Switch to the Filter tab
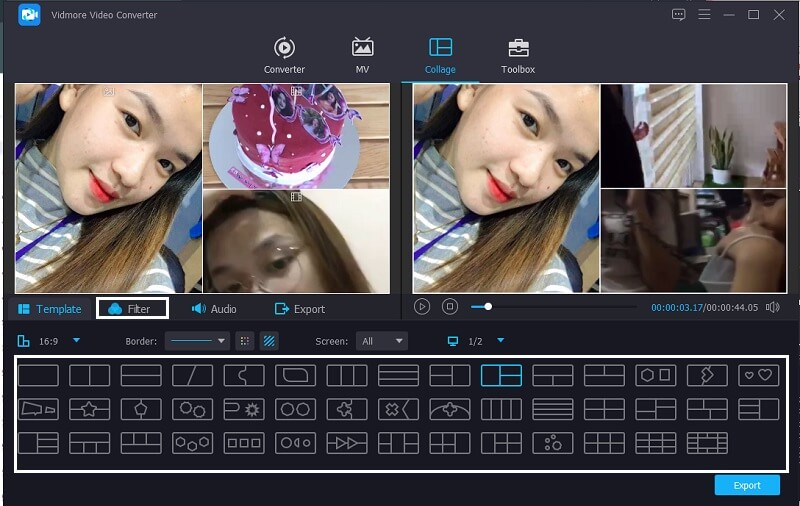The height and width of the screenshot is (506, 800). 131,309
